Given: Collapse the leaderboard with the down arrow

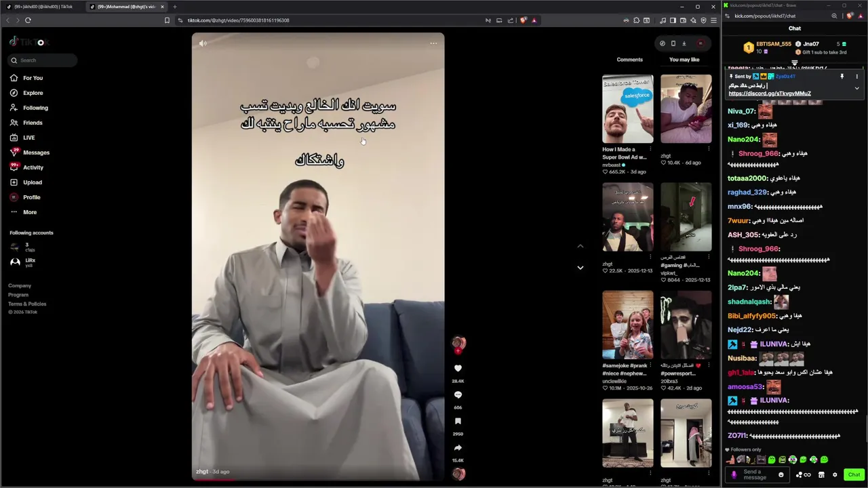Looking at the screenshot, I should pyautogui.click(x=795, y=63).
